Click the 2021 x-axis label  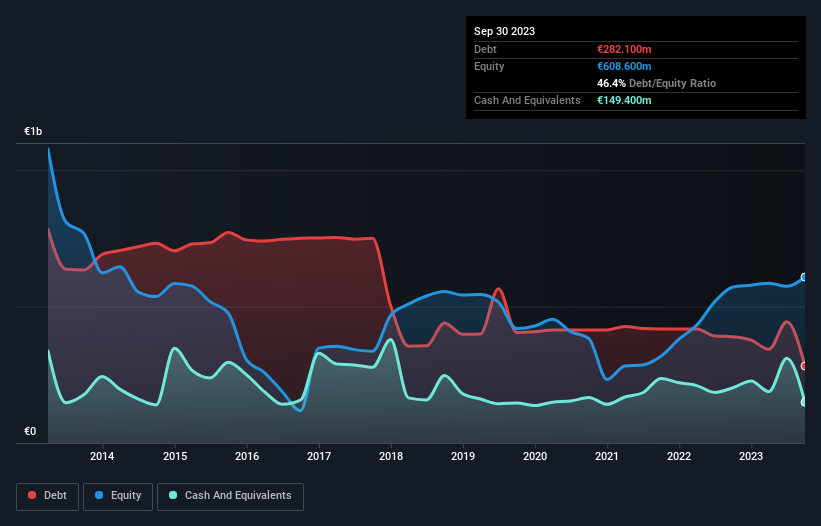coord(607,456)
